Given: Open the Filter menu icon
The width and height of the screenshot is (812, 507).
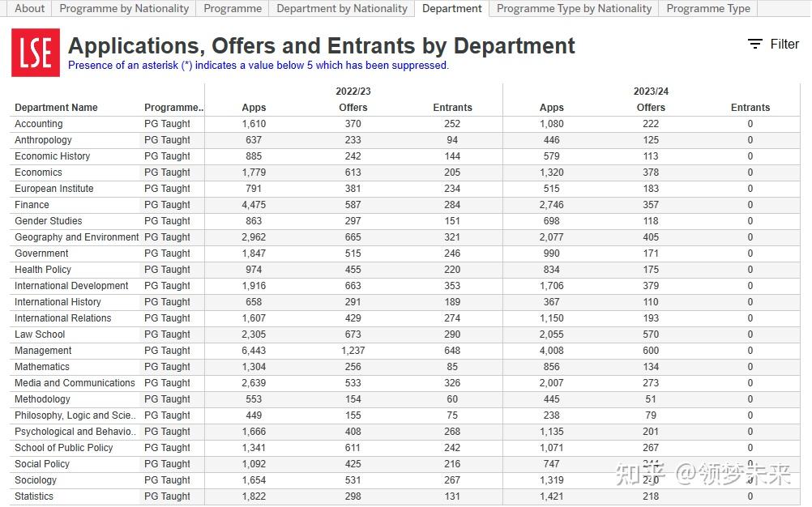Looking at the screenshot, I should (x=755, y=45).
